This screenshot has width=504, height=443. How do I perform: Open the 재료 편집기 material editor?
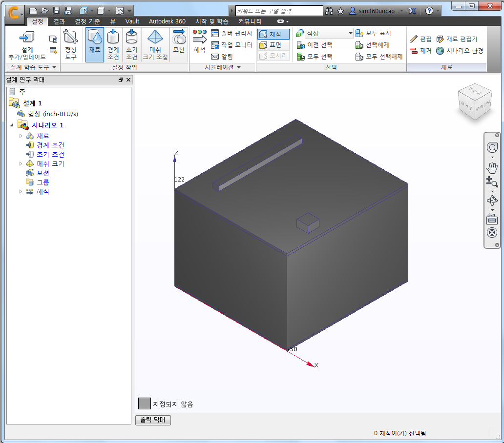(x=457, y=39)
